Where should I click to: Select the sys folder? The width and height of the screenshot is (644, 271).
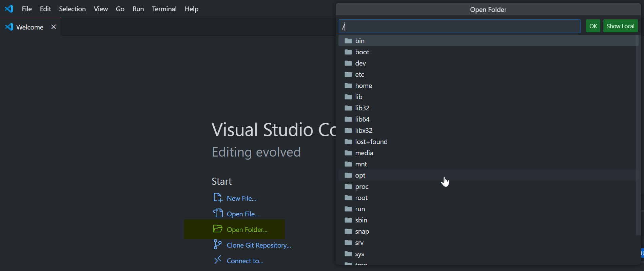[x=488, y=254]
